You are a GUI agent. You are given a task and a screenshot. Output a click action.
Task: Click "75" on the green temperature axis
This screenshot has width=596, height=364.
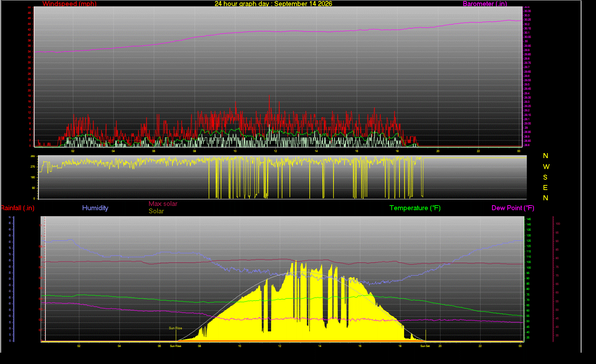[x=528, y=295]
